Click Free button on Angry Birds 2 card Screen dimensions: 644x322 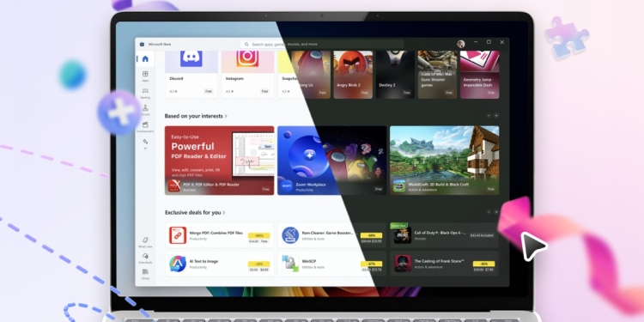tap(364, 93)
